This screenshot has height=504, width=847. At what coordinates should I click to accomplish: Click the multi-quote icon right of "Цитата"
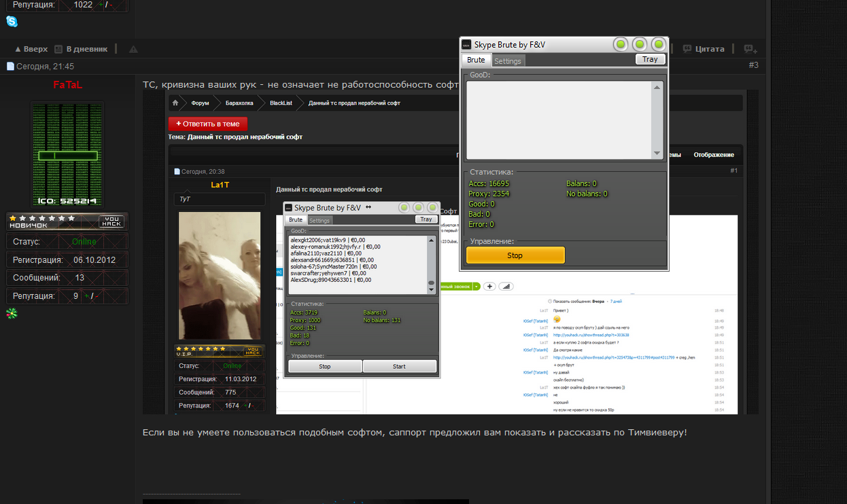[x=750, y=49]
